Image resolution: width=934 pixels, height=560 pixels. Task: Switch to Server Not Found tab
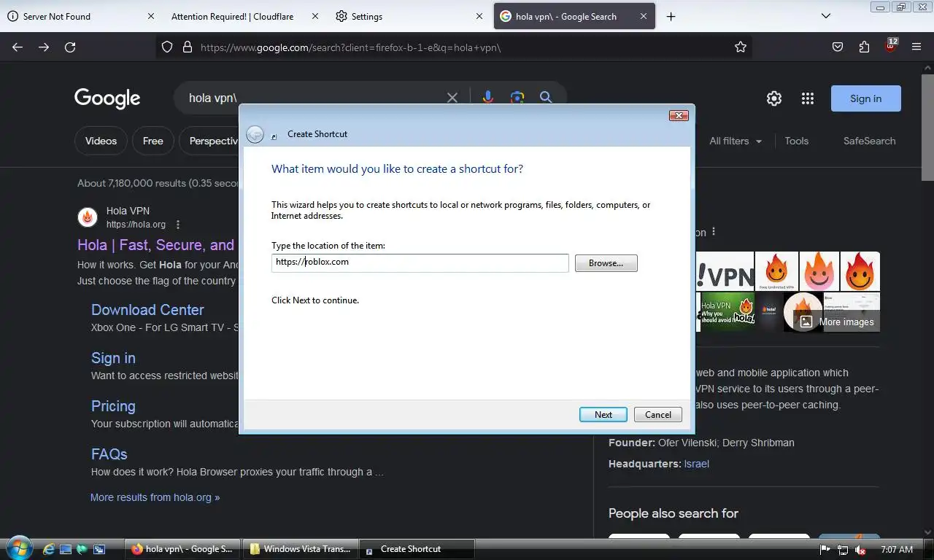[80, 16]
